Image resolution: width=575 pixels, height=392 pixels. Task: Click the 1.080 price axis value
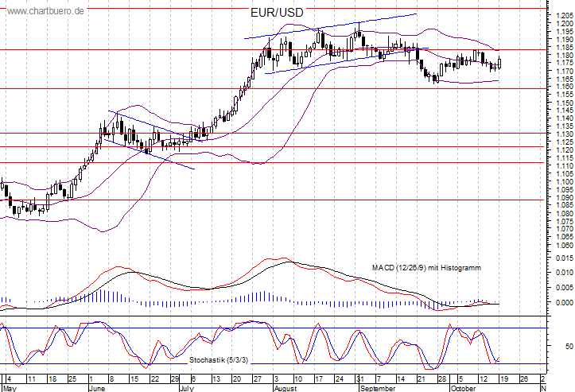click(x=565, y=213)
